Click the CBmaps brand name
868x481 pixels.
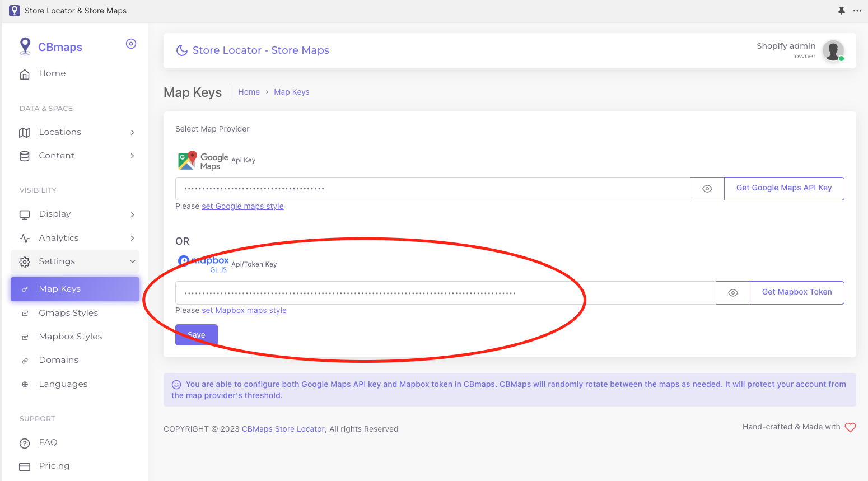click(x=60, y=47)
